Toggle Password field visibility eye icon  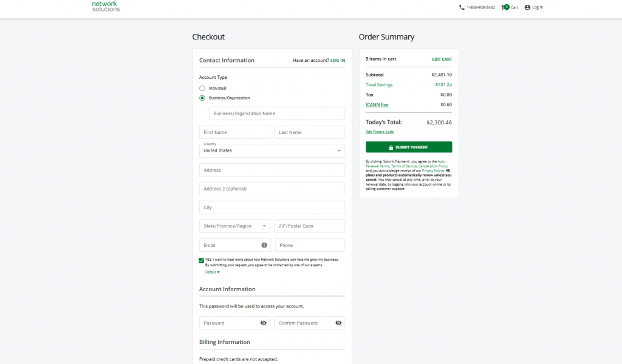(x=264, y=323)
